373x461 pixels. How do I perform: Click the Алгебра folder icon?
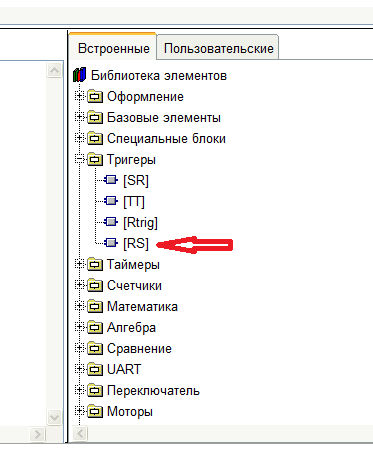95,327
